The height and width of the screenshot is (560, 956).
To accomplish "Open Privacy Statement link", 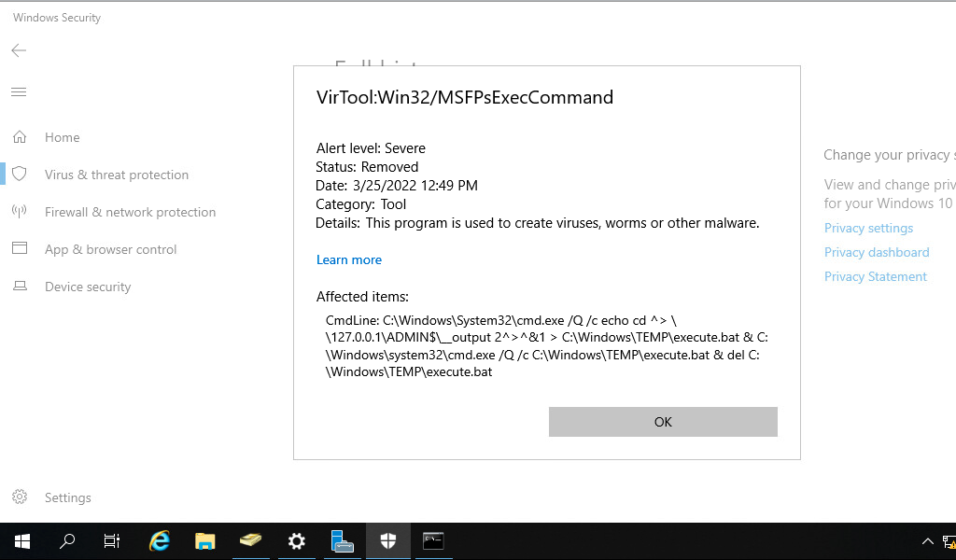I will 875,276.
